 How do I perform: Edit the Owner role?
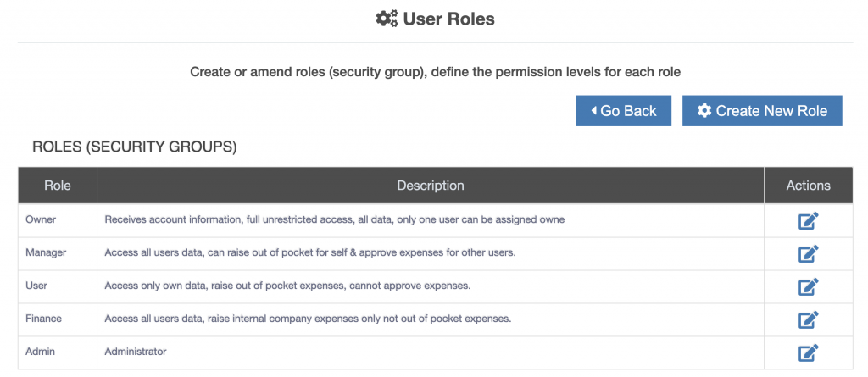808,221
